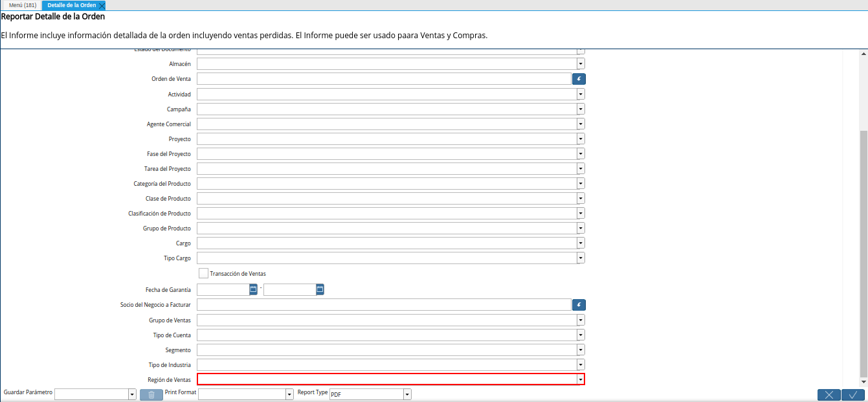Image resolution: width=868 pixels, height=402 pixels.
Task: Toggle the Transacción de Ventas checkbox
Action: (203, 273)
